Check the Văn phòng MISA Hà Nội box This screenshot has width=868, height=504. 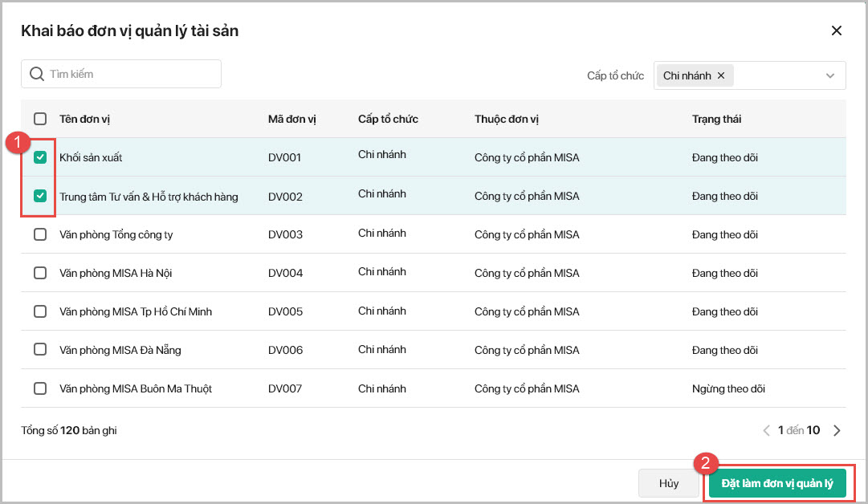[x=40, y=273]
